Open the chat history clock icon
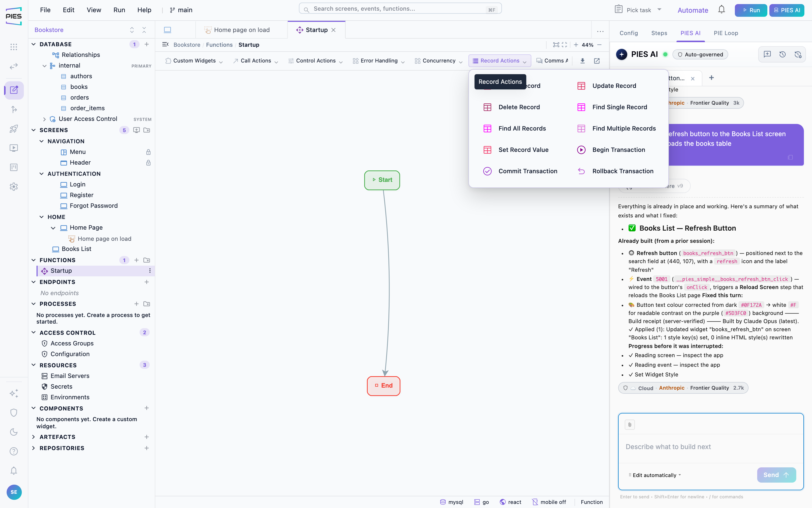812x508 pixels. [x=783, y=54]
